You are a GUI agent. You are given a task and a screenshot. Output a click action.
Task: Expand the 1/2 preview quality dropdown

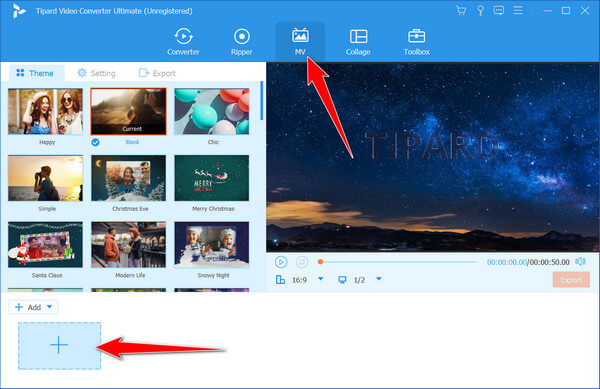(x=379, y=279)
